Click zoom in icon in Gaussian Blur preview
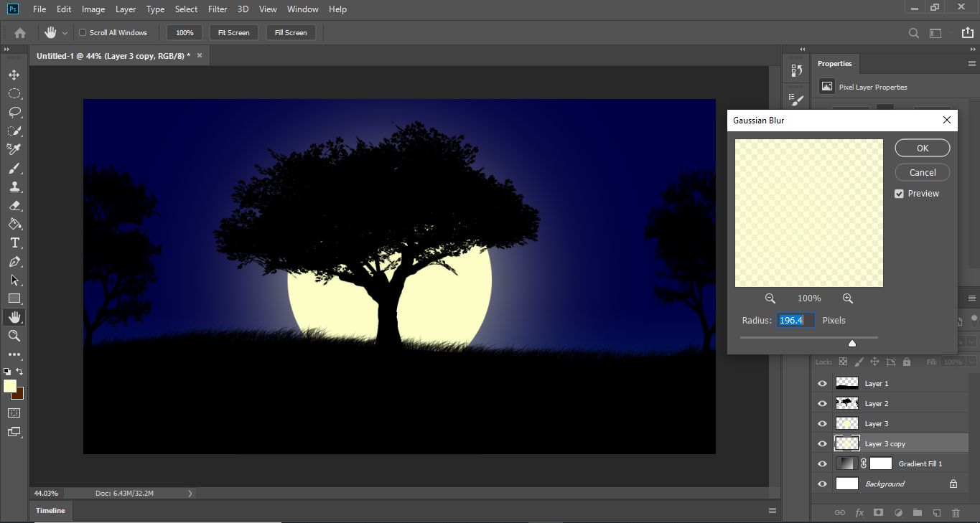Image resolution: width=980 pixels, height=523 pixels. coord(847,298)
